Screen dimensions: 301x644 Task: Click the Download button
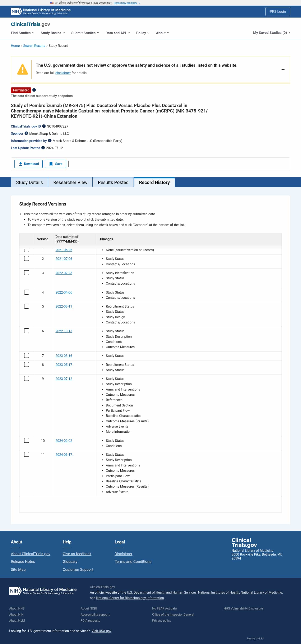28,164
